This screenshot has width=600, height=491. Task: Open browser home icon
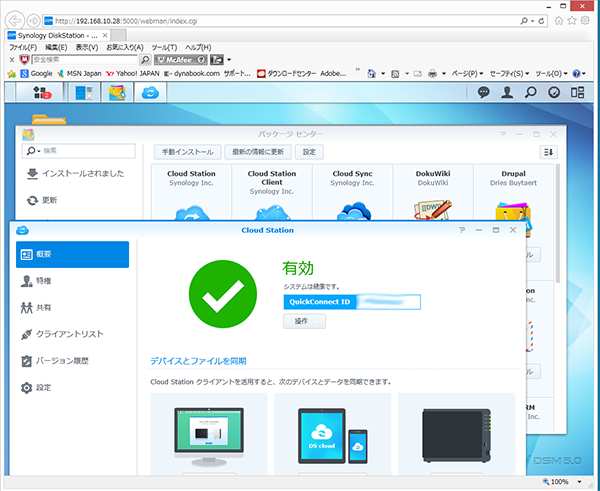[559, 21]
